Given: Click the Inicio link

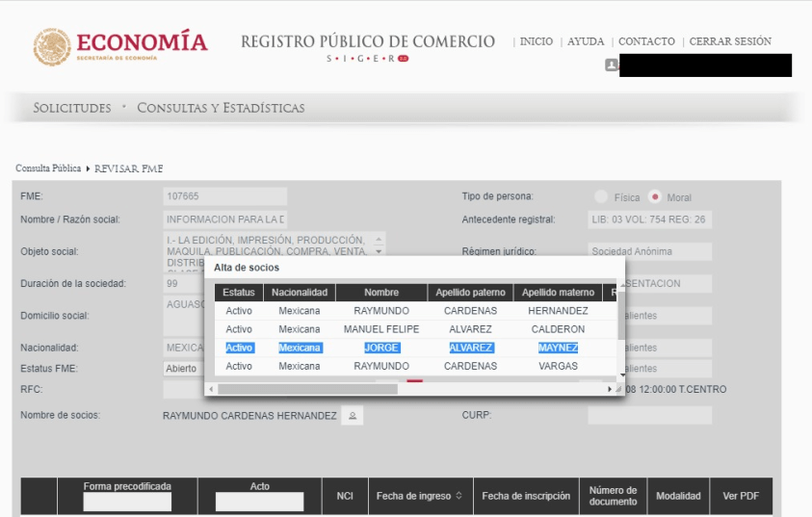Looking at the screenshot, I should point(537,41).
